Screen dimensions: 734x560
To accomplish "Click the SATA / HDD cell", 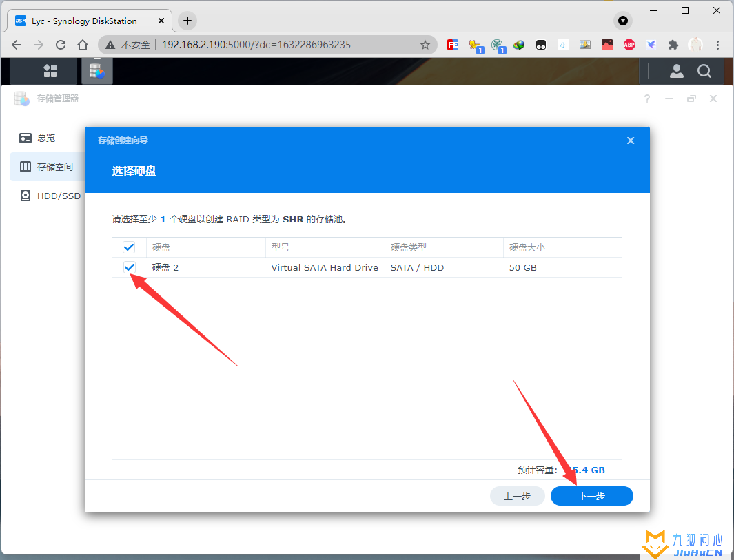I will click(417, 268).
